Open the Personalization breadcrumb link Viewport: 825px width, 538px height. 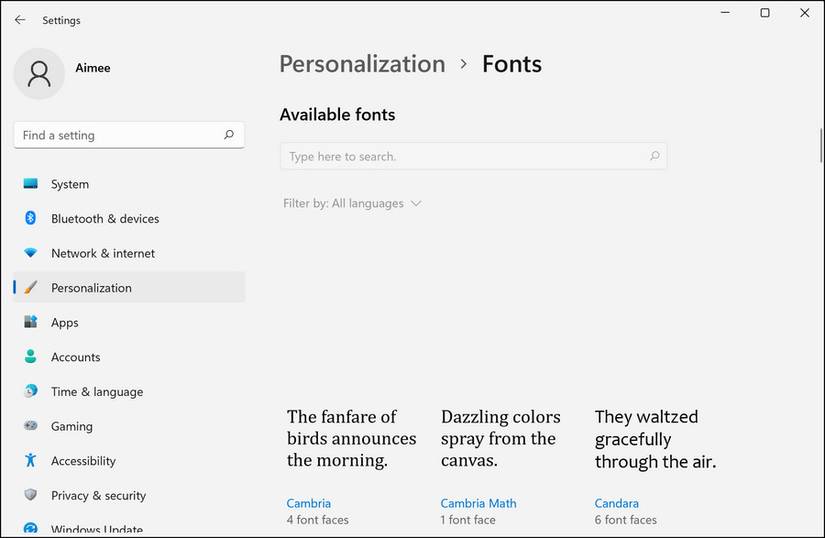coord(362,64)
